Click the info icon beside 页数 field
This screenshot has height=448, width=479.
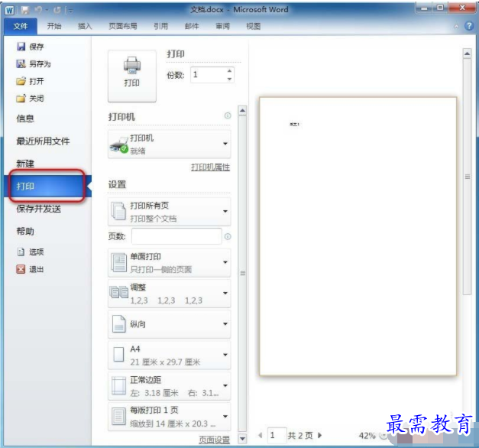pos(228,236)
